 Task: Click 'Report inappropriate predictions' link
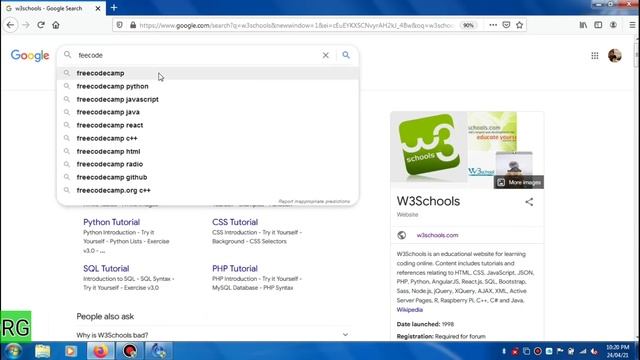pyautogui.click(x=314, y=201)
